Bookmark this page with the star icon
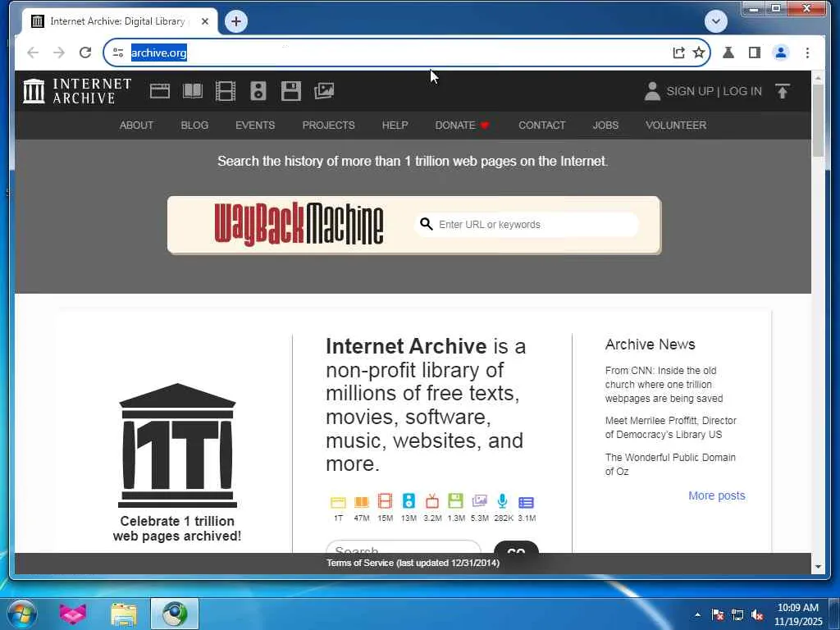The width and height of the screenshot is (840, 630). point(699,52)
